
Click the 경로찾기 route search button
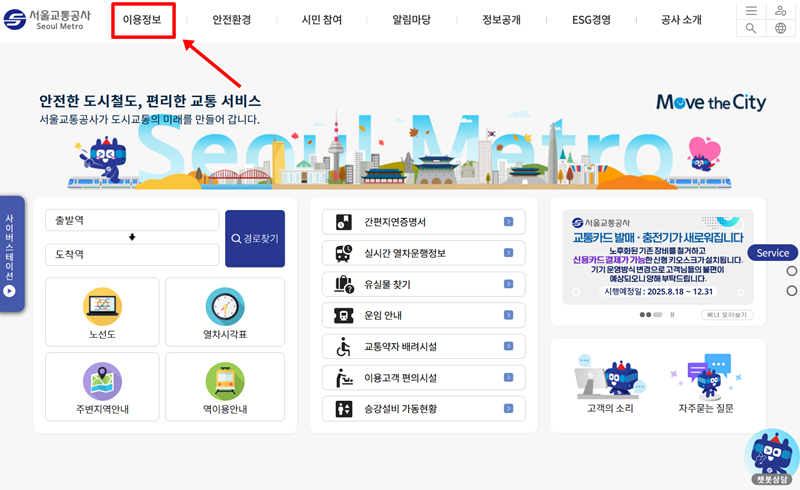click(x=255, y=238)
